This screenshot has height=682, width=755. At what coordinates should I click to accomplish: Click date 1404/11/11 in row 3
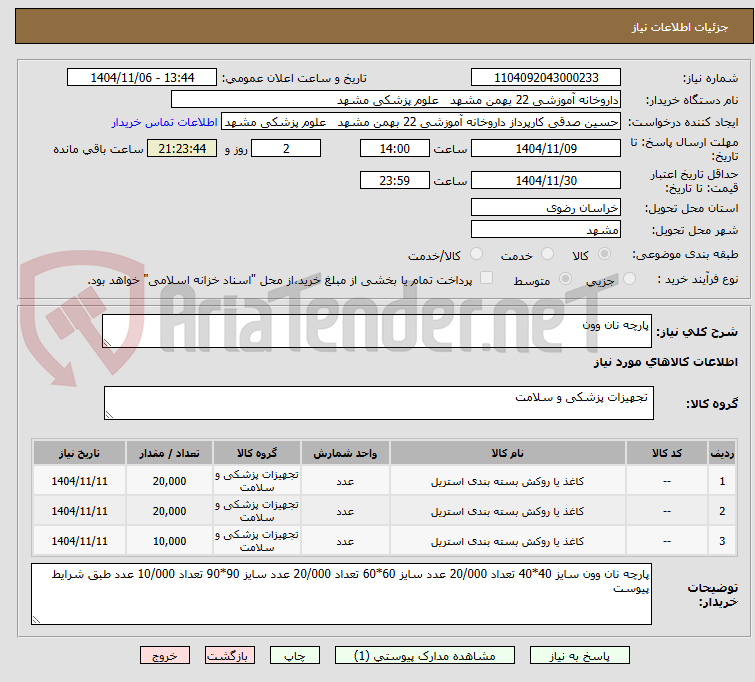click(79, 541)
